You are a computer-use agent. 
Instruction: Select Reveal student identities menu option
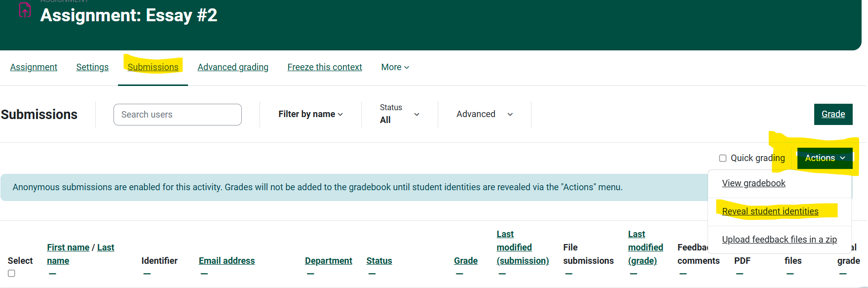tap(770, 211)
